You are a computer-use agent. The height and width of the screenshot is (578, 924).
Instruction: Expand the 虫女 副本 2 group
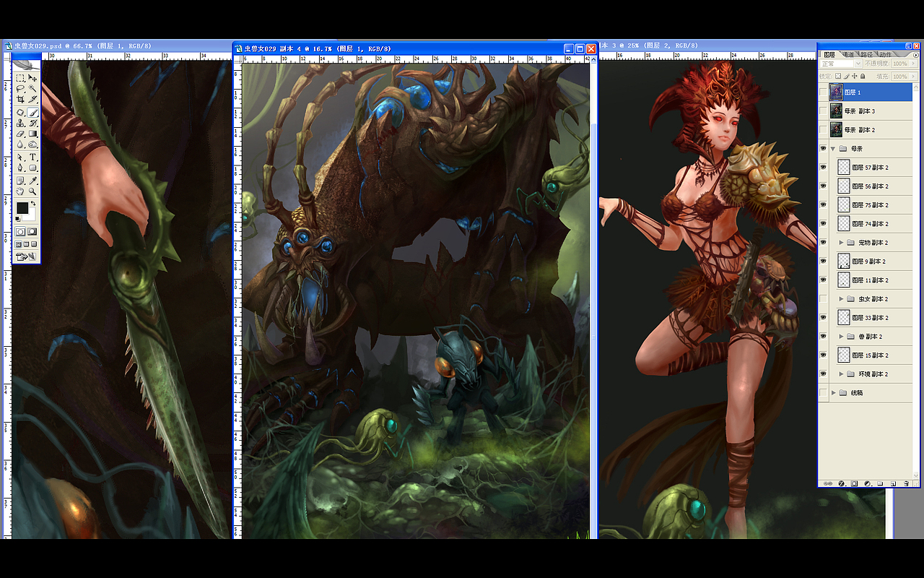pyautogui.click(x=841, y=299)
